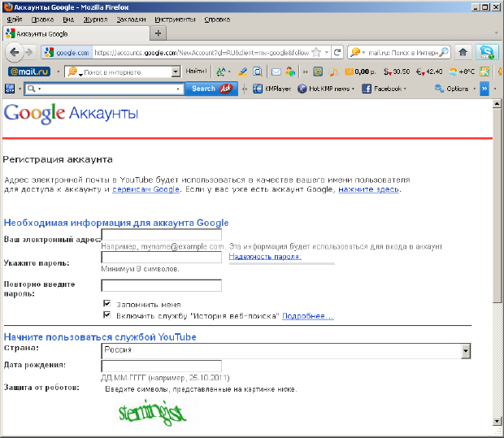The image size is (504, 438).
Task: Click the 0,00 р. money balance item
Action: tap(360, 72)
